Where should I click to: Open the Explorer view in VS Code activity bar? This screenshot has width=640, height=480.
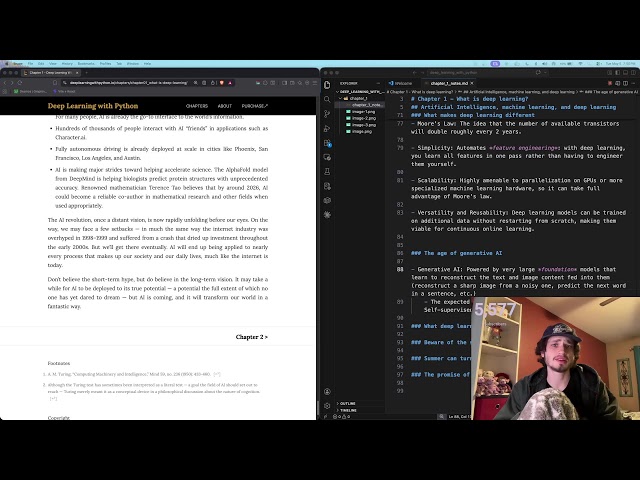pyautogui.click(x=327, y=84)
